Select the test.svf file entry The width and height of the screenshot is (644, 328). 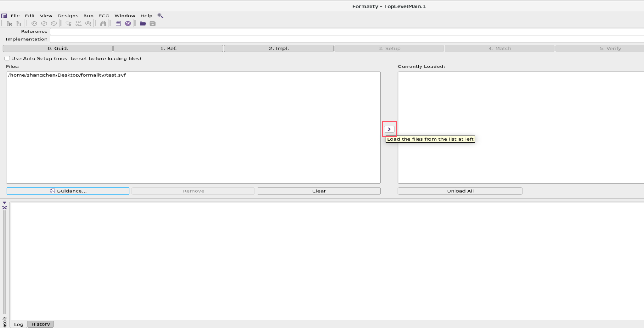click(x=67, y=75)
